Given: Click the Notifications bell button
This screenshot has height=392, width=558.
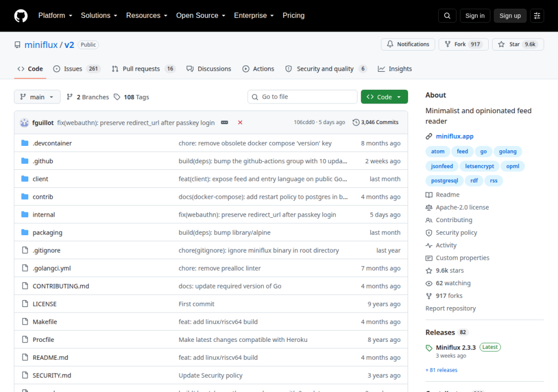Looking at the screenshot, I should click(408, 44).
